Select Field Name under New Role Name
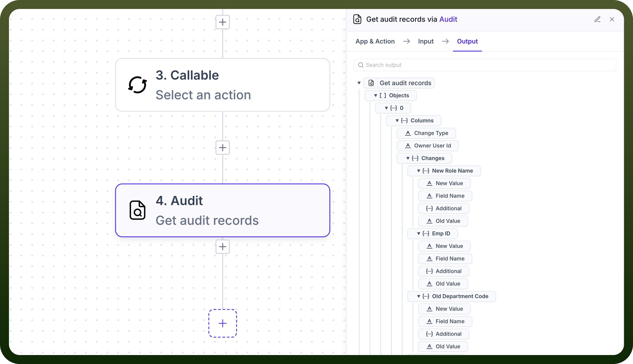The width and height of the screenshot is (633, 364). click(x=445, y=196)
